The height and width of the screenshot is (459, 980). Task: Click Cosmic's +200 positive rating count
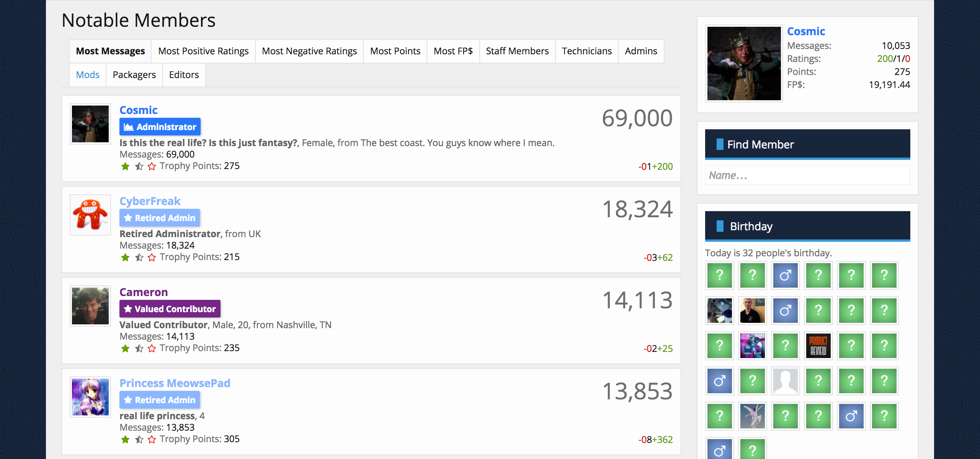[662, 167]
